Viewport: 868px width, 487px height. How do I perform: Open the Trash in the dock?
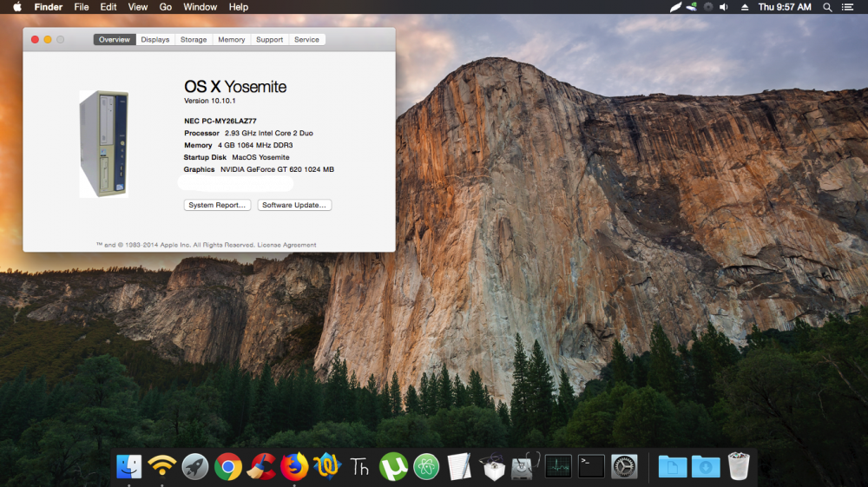739,466
